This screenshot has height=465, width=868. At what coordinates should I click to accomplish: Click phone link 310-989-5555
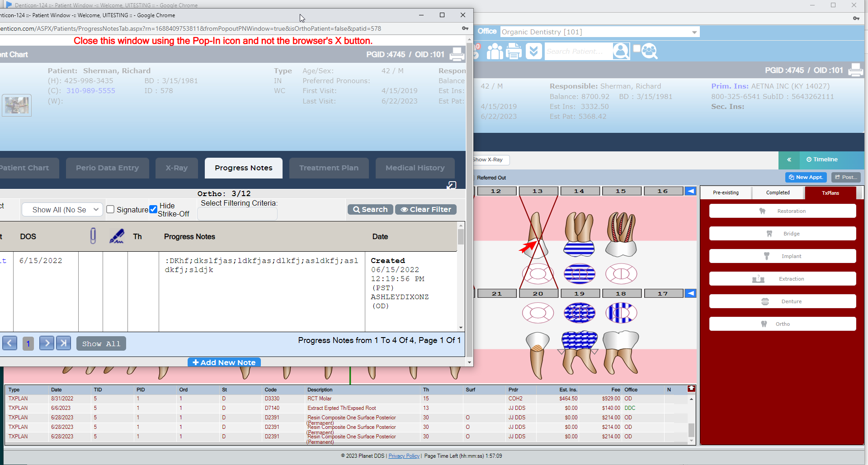(x=91, y=91)
